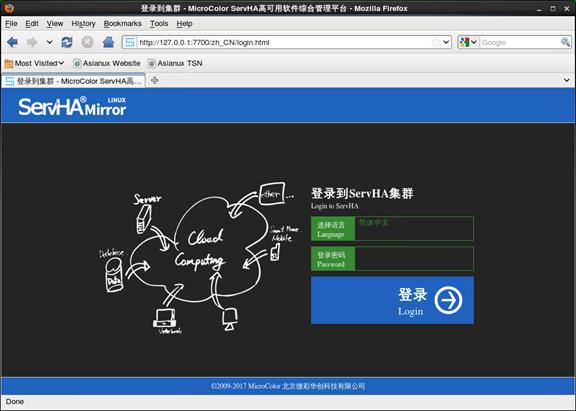Open the list all tabs dropdown
The height and width of the screenshot is (411, 576).
pyautogui.click(x=566, y=80)
